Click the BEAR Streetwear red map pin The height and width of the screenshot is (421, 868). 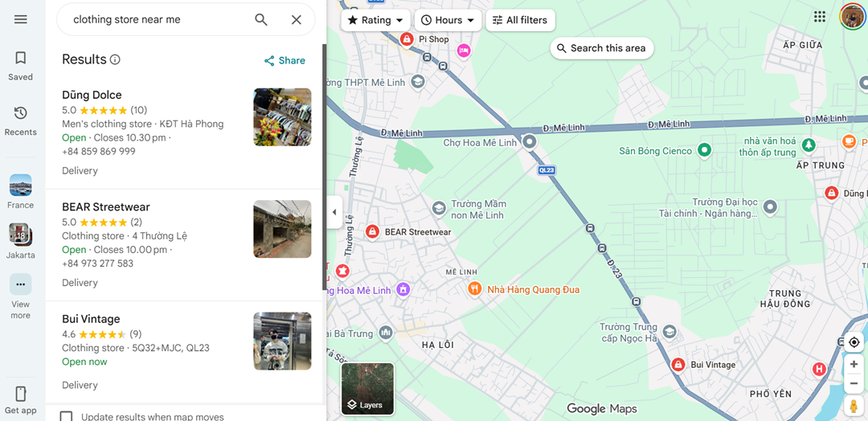tap(373, 232)
